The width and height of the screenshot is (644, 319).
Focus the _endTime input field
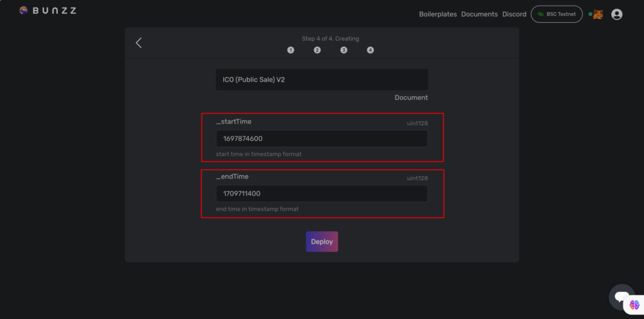point(322,193)
